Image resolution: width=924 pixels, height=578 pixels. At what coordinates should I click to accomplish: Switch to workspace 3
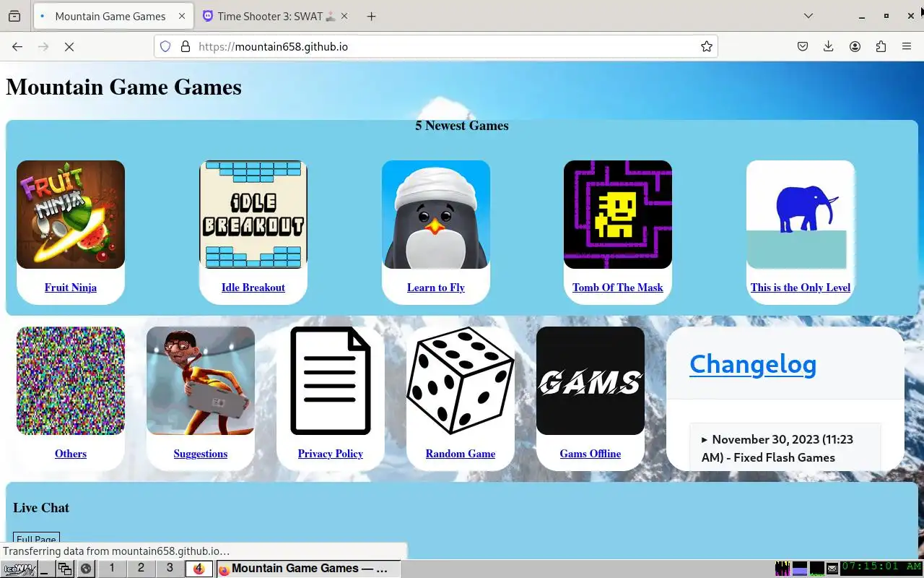[170, 569]
